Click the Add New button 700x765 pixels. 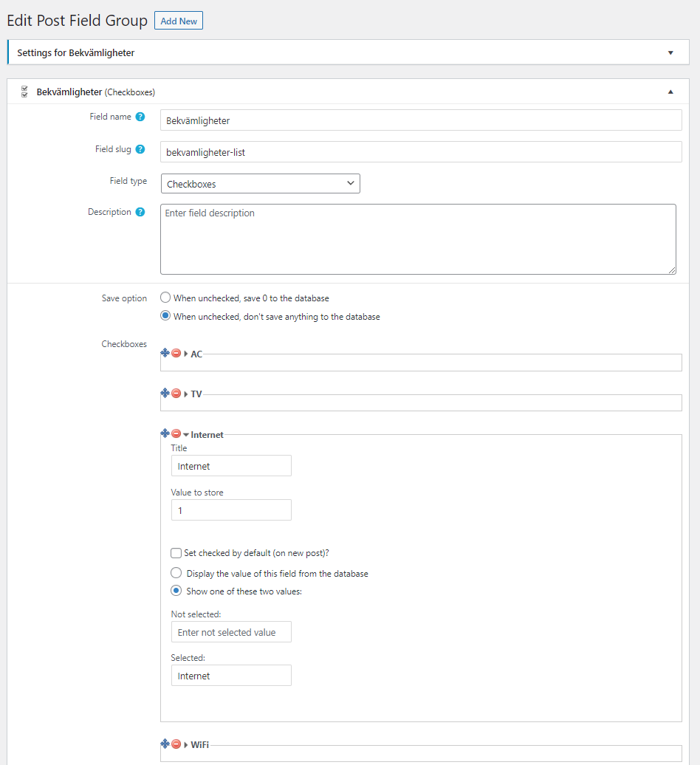tap(179, 21)
